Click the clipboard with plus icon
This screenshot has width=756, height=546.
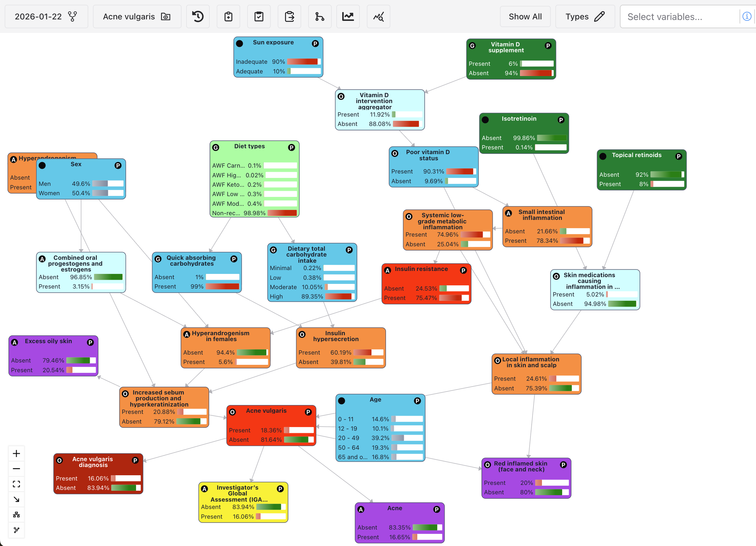point(228,16)
